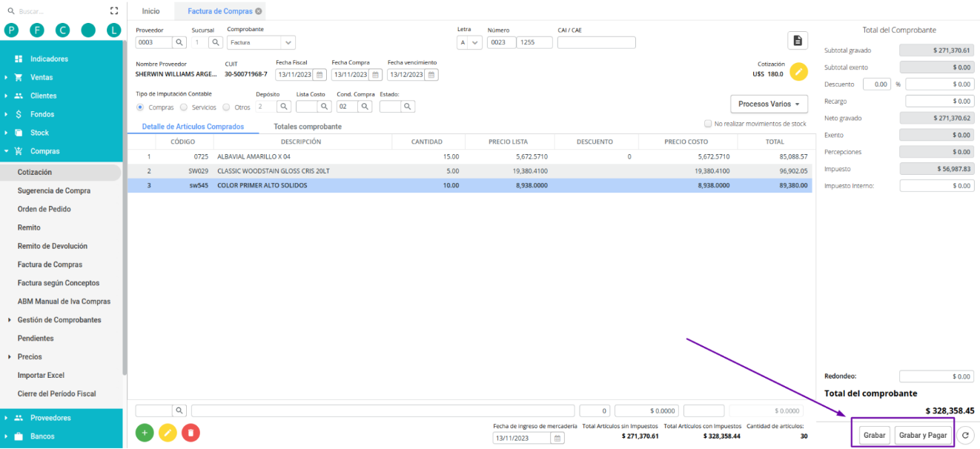Collapse the Compras menu
980x449 pixels.
pos(62,151)
